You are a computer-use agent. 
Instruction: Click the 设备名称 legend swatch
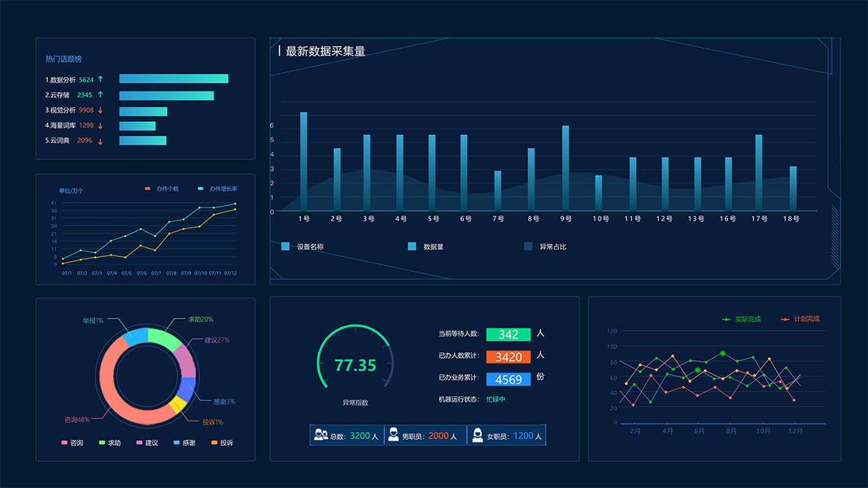coord(285,246)
